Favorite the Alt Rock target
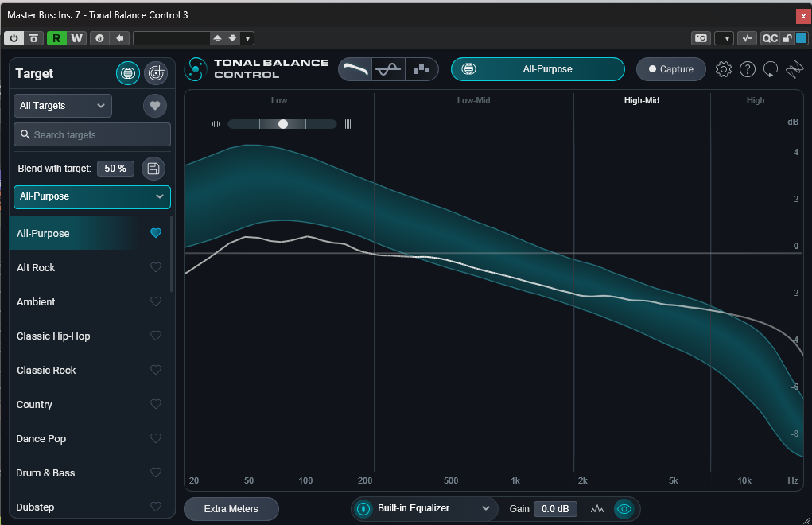Viewport: 812px width, 525px height. 156,268
